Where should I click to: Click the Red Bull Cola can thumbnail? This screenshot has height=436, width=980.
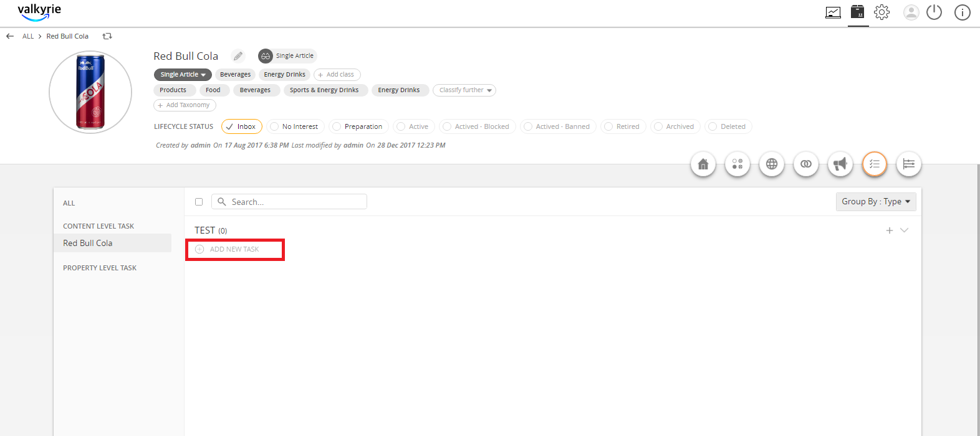(x=90, y=92)
